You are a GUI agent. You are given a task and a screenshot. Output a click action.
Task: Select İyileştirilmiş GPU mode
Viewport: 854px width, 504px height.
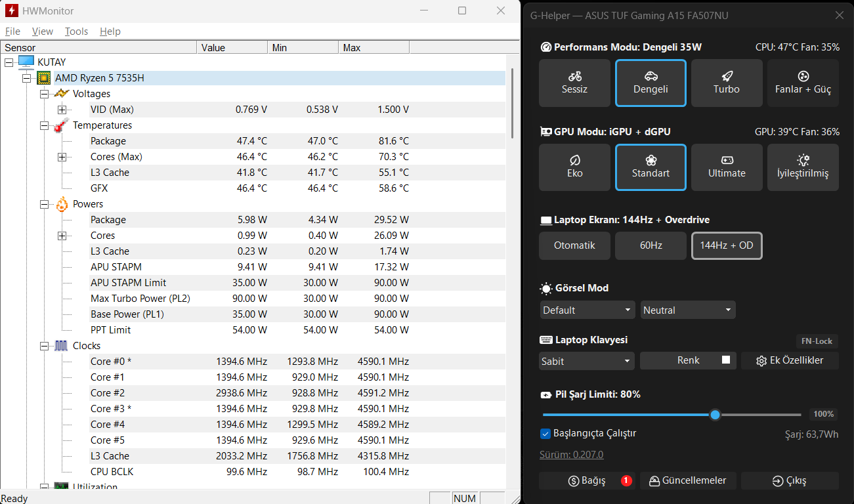pos(803,167)
